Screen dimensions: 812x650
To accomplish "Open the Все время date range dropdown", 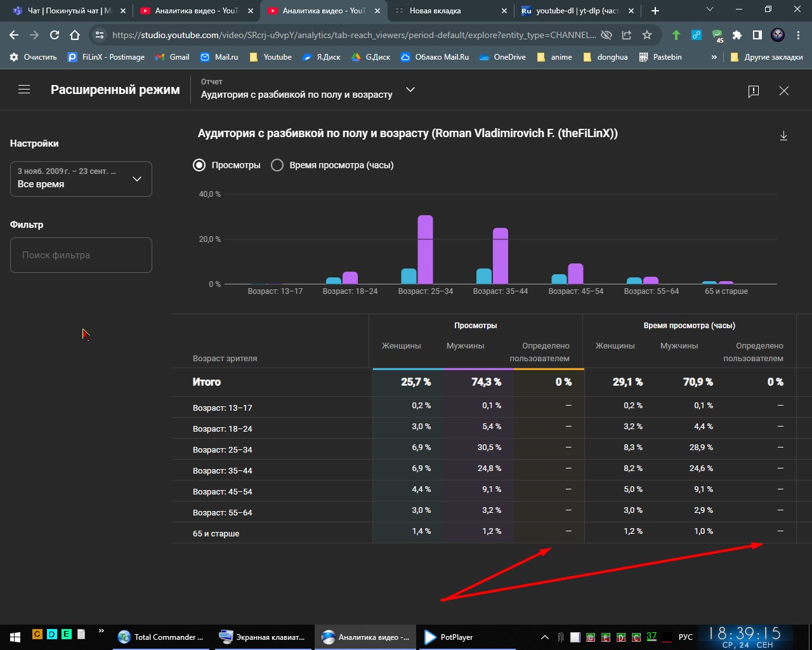I will pyautogui.click(x=81, y=178).
